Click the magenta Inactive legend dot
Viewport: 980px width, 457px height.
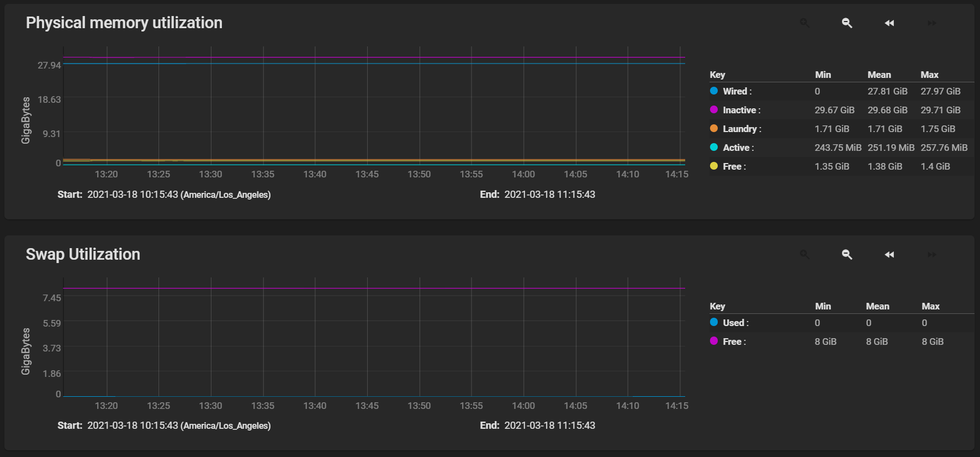point(714,109)
